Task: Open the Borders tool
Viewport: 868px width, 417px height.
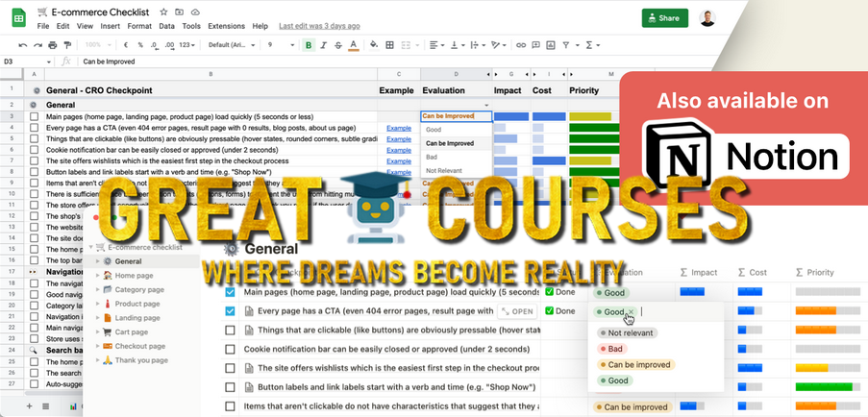Action: (389, 45)
